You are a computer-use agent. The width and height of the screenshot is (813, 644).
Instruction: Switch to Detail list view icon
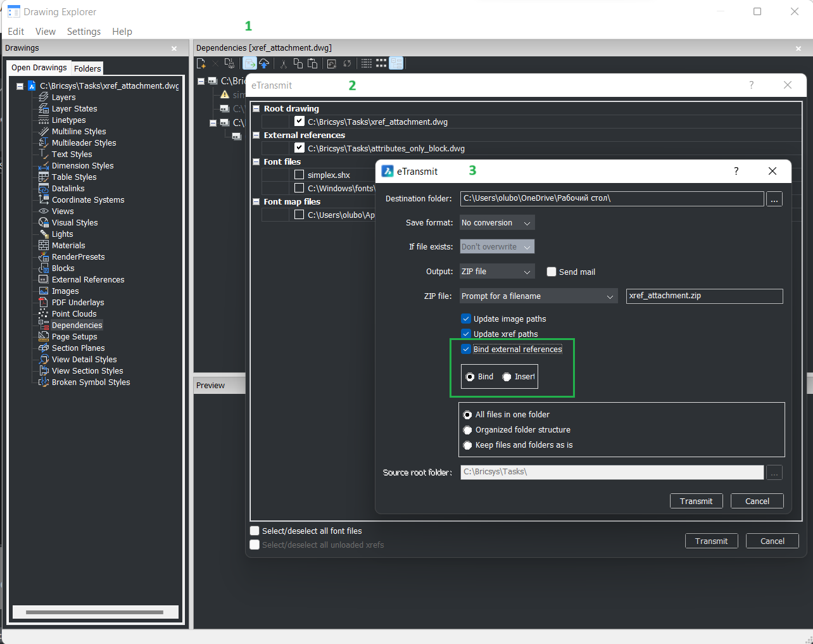coord(367,63)
